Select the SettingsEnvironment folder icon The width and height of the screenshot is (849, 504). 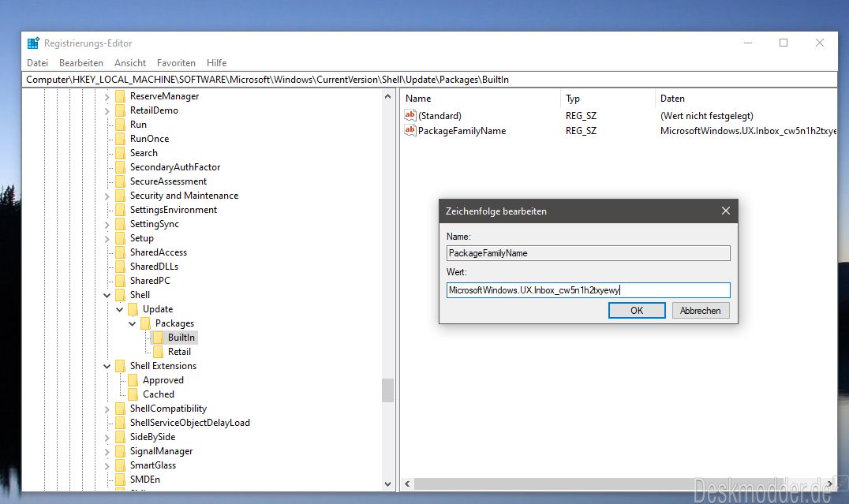coord(120,210)
